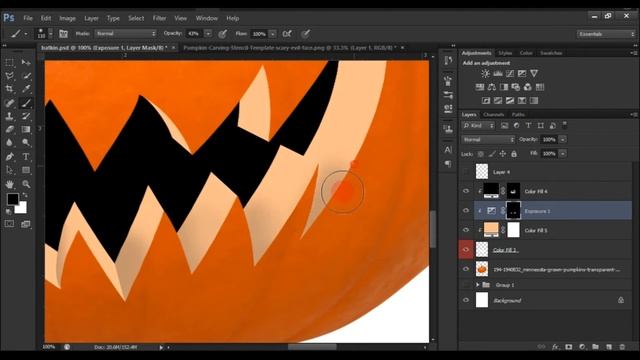Select the Eraser tool

tap(9, 129)
